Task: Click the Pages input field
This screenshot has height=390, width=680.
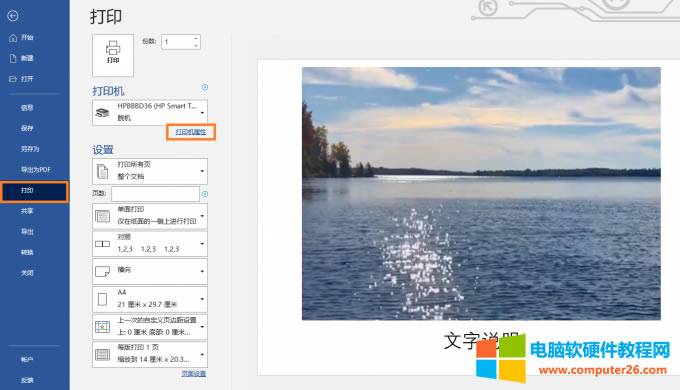Action: (155, 194)
